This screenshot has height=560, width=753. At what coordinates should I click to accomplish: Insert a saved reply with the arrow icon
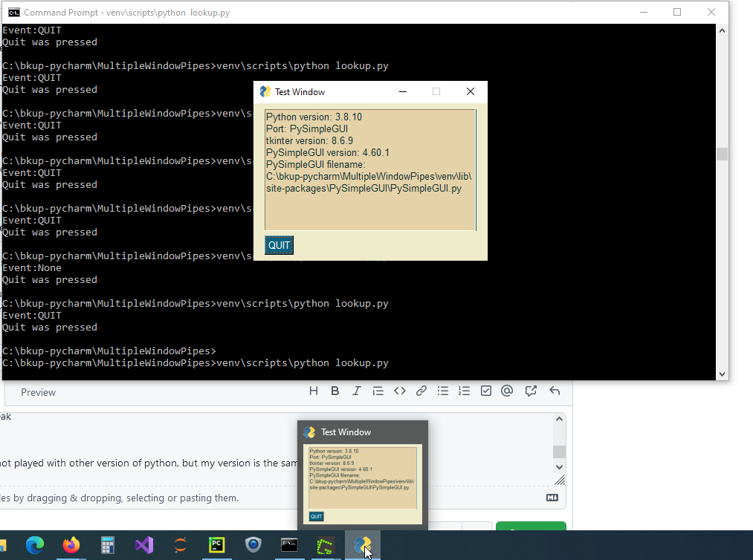(x=554, y=391)
